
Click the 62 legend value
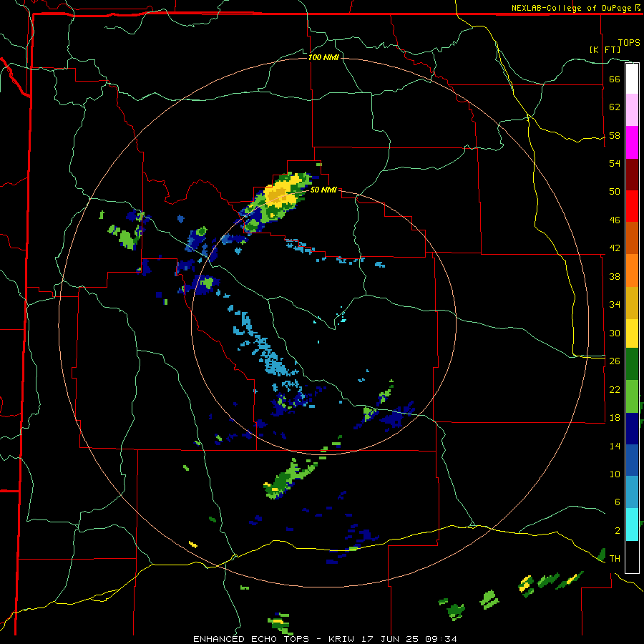point(615,107)
